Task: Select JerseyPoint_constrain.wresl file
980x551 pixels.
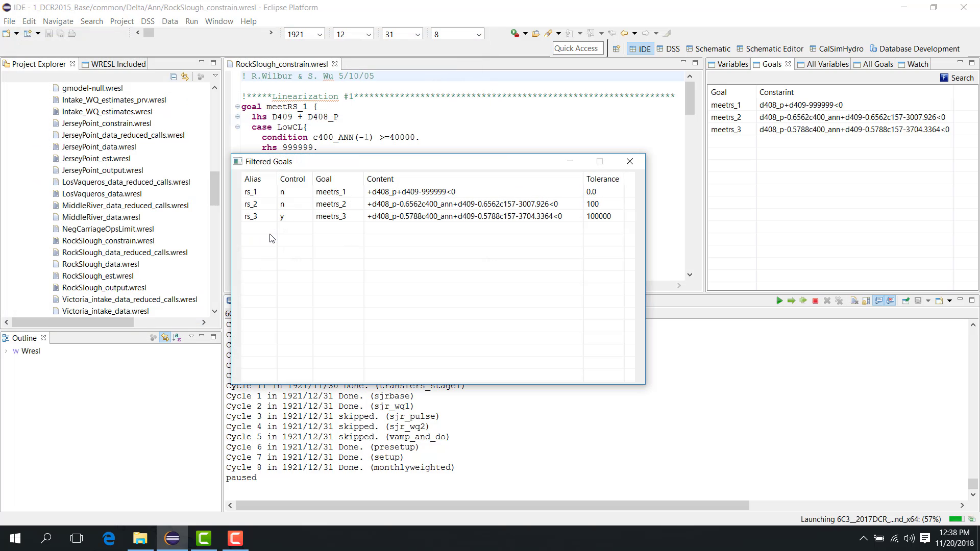Action: [107, 123]
